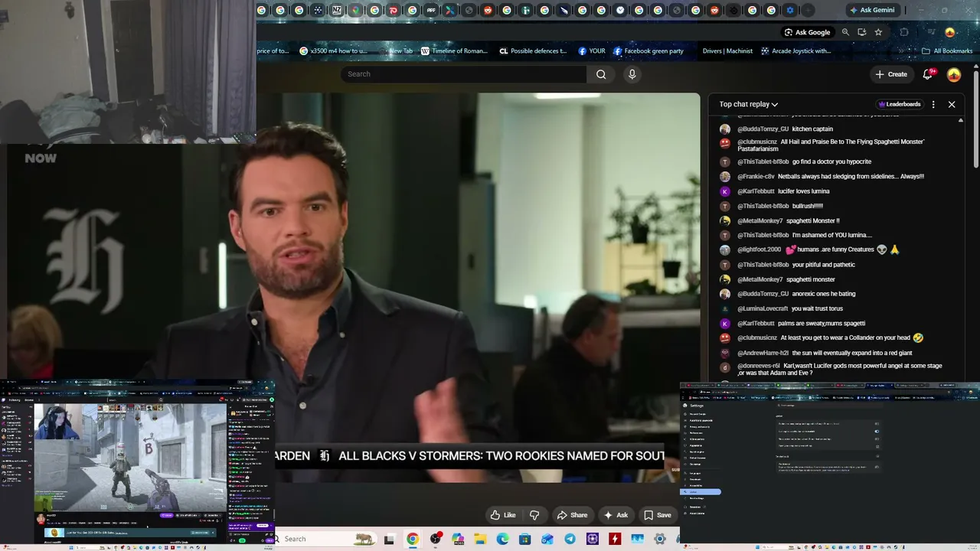The image size is (980, 551).
Task: Click @LuminaLovecraft chat username
Action: click(763, 309)
